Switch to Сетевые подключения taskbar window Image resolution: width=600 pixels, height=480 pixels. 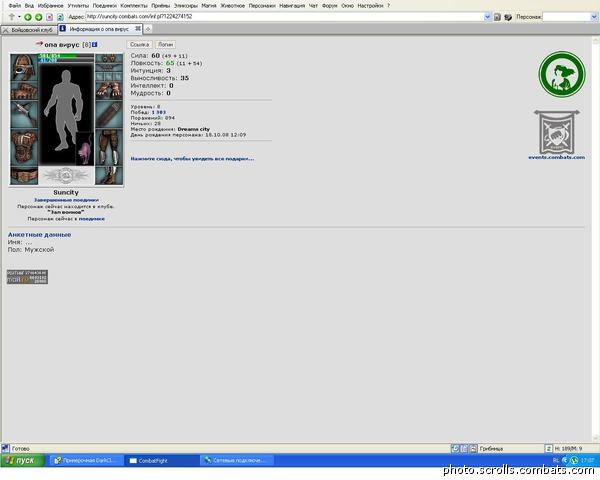(237, 460)
